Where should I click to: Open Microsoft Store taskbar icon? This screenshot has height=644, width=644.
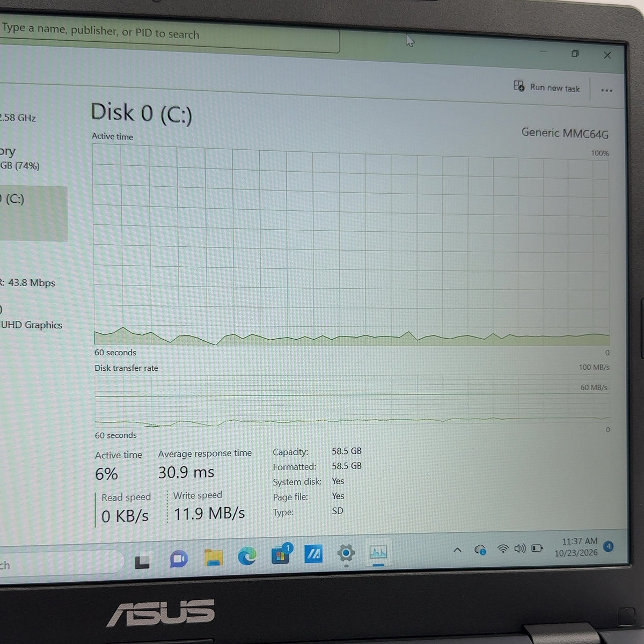[x=281, y=554]
